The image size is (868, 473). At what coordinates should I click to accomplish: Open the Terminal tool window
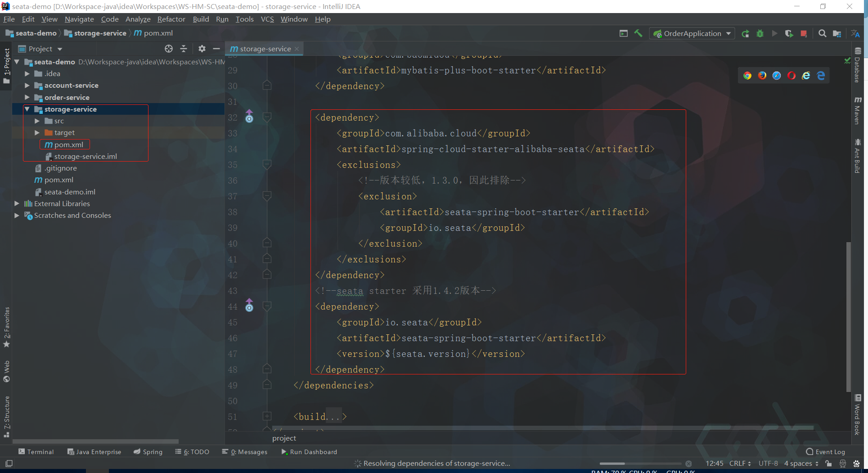point(36,452)
